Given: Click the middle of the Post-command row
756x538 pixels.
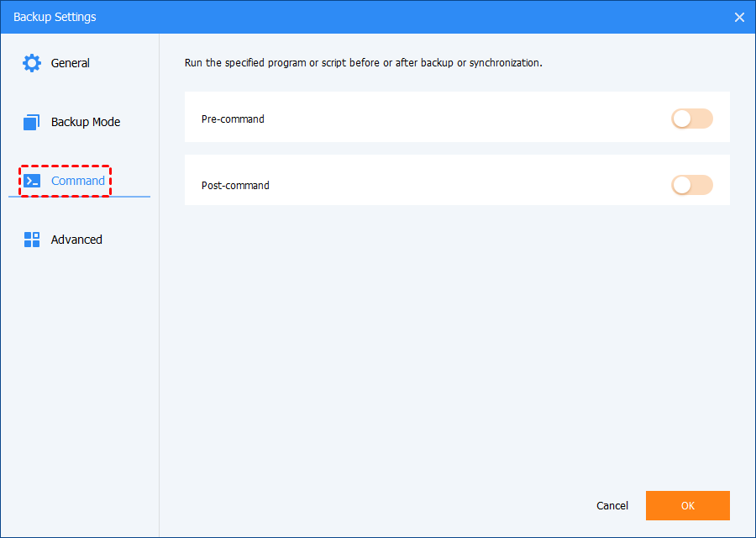Looking at the screenshot, I should [457, 185].
